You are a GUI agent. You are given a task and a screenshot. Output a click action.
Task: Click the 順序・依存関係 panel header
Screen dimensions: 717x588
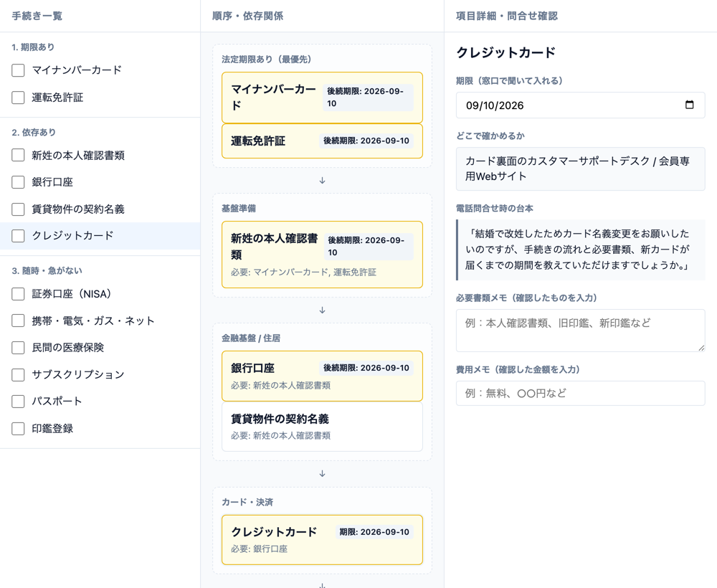(247, 16)
